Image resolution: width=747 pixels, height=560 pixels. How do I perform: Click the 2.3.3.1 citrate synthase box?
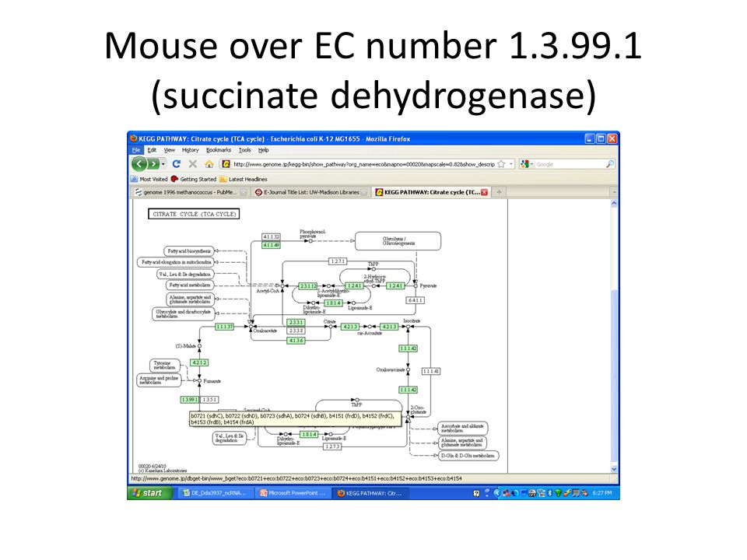point(296,322)
